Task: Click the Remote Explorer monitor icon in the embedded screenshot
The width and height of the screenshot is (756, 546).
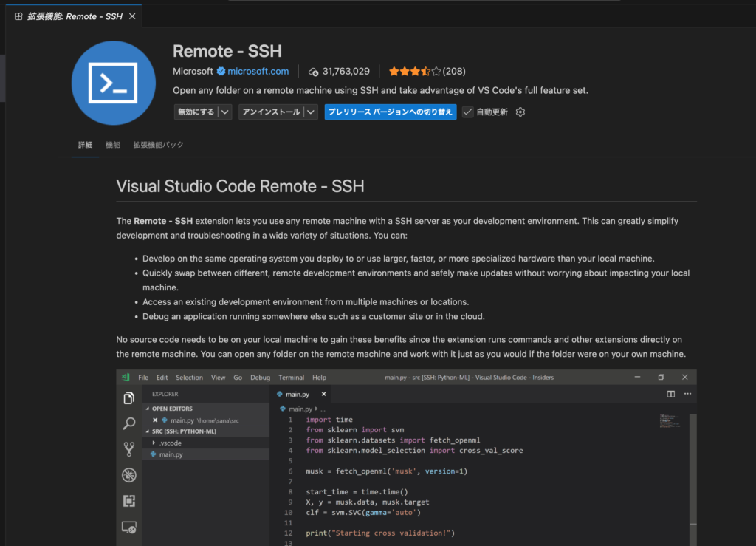Action: (x=128, y=527)
